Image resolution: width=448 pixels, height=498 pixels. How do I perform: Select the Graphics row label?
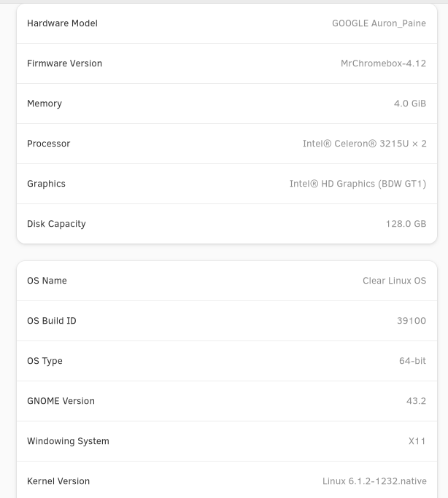point(46,184)
